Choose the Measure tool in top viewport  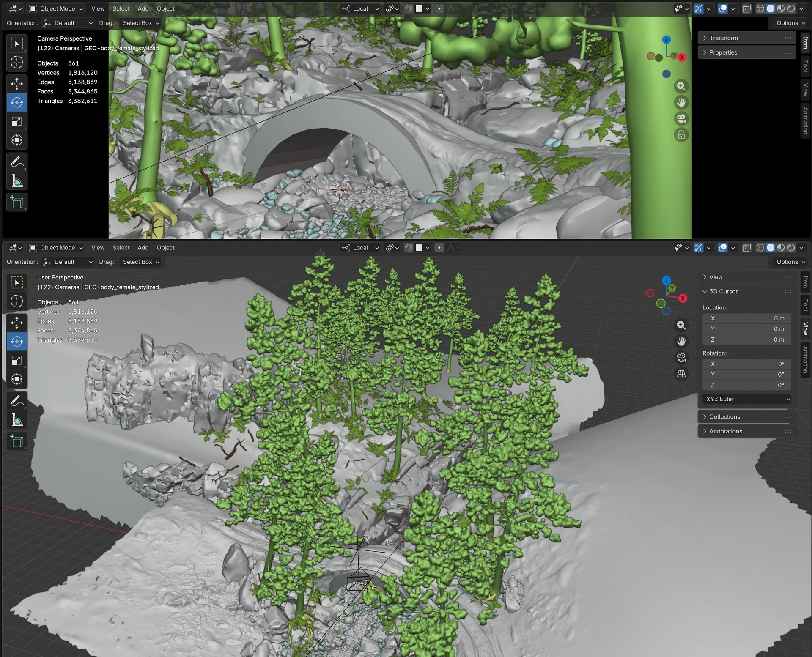(17, 181)
